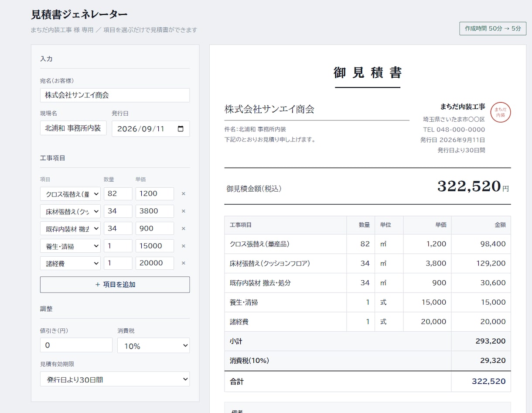Click the total amount 322,520 円 headline
Screen dimensions: 532x413
[473, 186]
